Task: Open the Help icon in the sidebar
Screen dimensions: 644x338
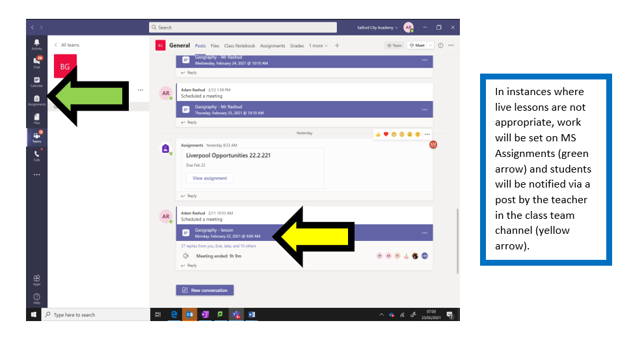Action: pyautogui.click(x=36, y=298)
